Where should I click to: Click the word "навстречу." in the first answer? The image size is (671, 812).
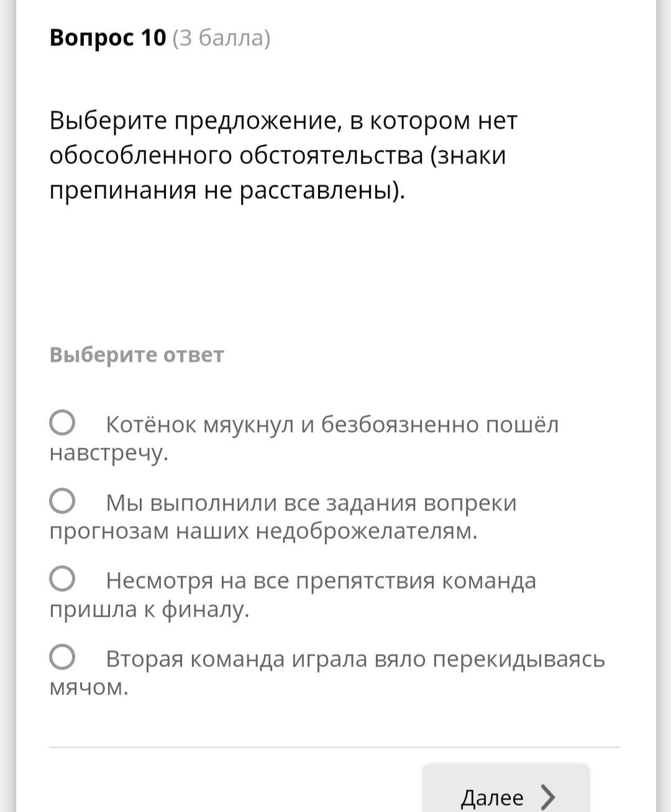coord(109,453)
